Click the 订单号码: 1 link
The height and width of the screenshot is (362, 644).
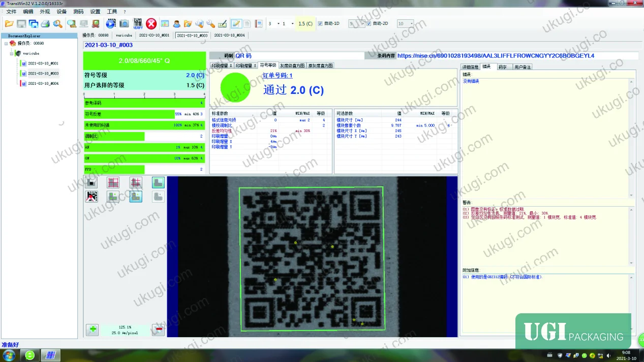pyautogui.click(x=278, y=75)
